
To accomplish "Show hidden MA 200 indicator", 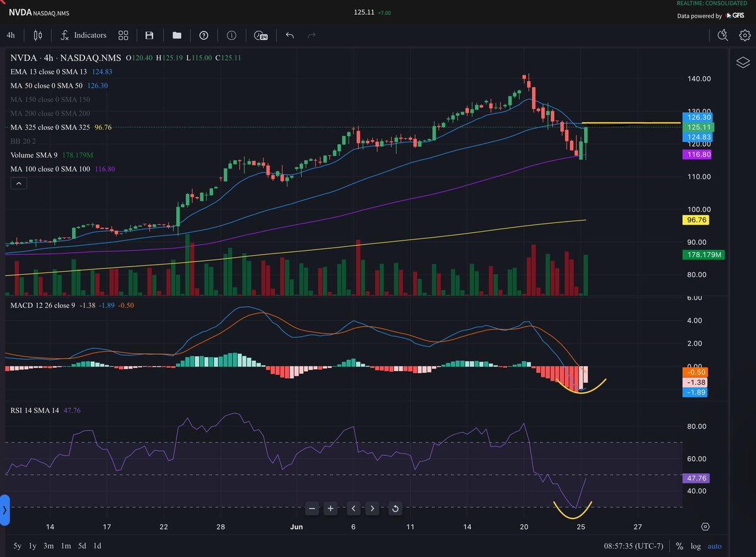I will [50, 113].
